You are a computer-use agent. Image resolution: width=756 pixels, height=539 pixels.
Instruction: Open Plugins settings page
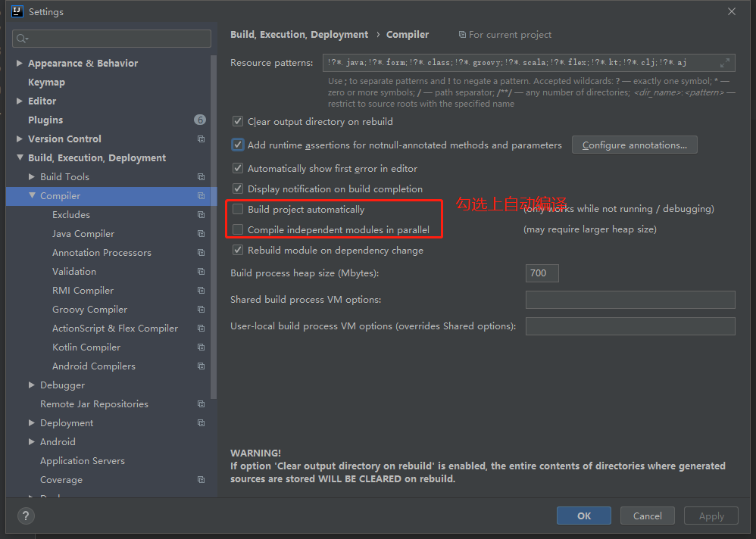click(x=45, y=120)
